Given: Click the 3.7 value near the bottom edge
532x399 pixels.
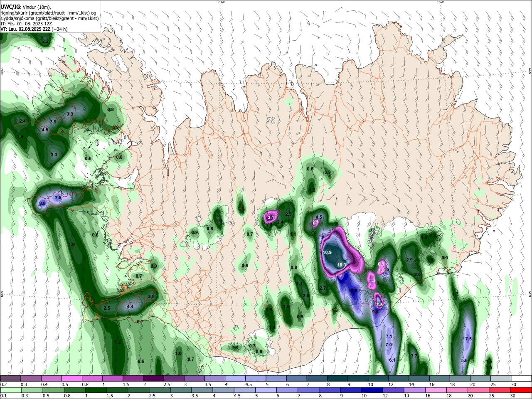Looking at the screenshot, I should coord(414,356).
